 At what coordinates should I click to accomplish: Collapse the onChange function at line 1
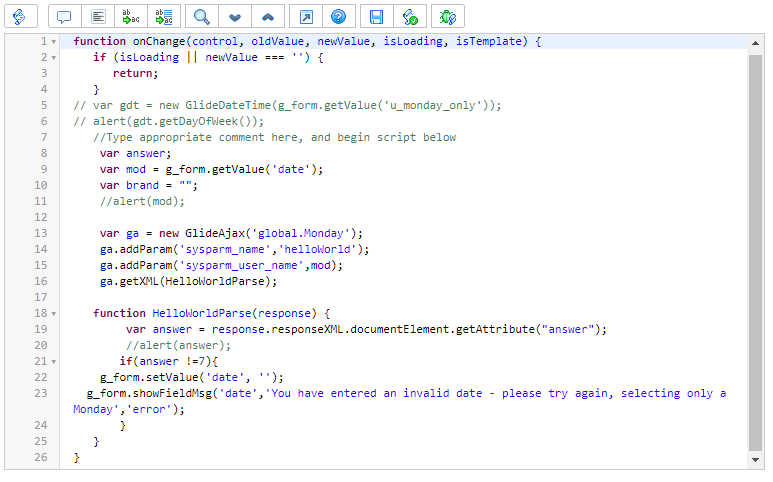[x=54, y=42]
